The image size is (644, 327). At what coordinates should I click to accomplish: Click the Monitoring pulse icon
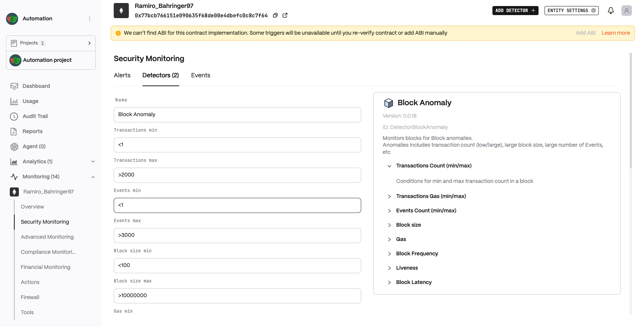14,177
